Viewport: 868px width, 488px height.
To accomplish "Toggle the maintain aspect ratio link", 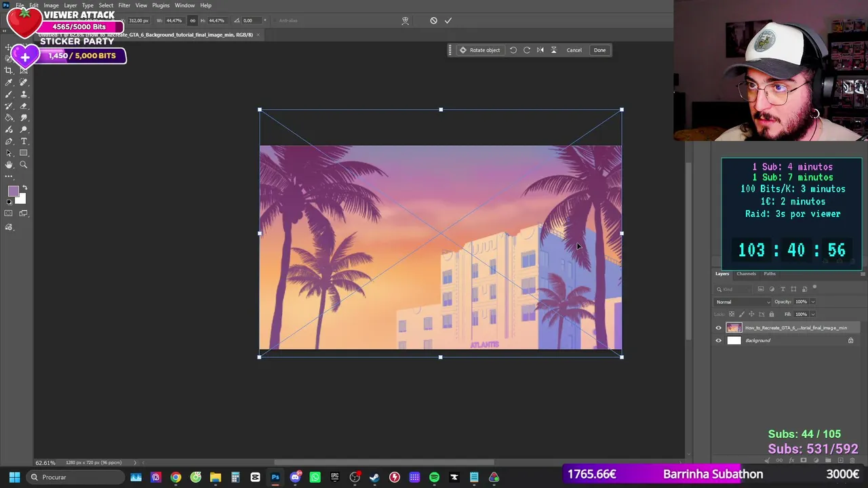I will 193,20.
